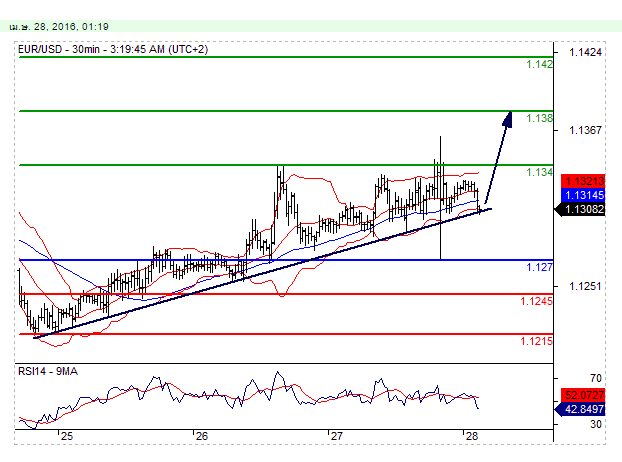Image resolution: width=622 pixels, height=462 pixels.
Task: Select the 1.1215 red support label
Action: (535, 341)
